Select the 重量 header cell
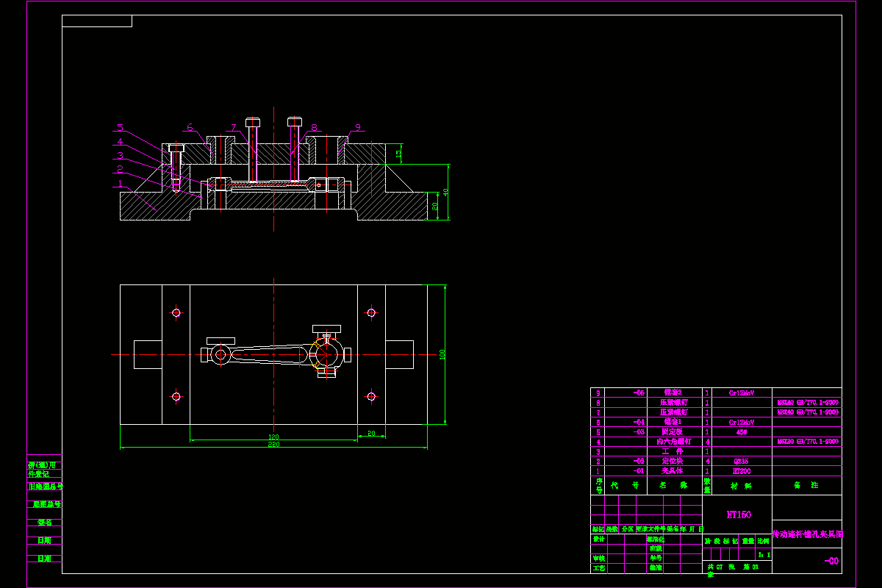This screenshot has width=882, height=588. 748,540
